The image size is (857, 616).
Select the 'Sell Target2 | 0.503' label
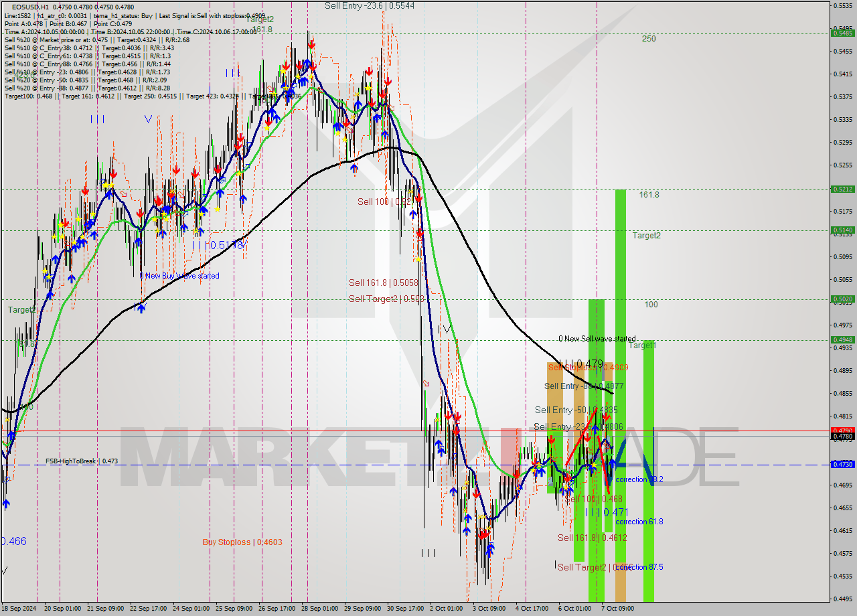pos(387,299)
